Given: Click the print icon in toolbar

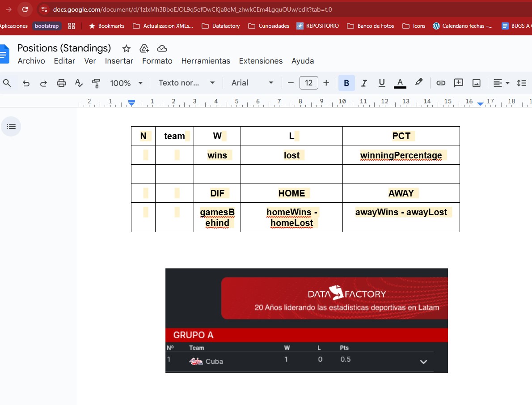Looking at the screenshot, I should (x=61, y=83).
